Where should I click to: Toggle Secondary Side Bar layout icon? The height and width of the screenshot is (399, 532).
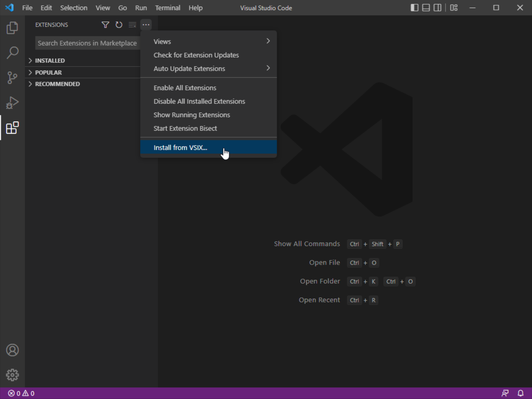(x=438, y=8)
